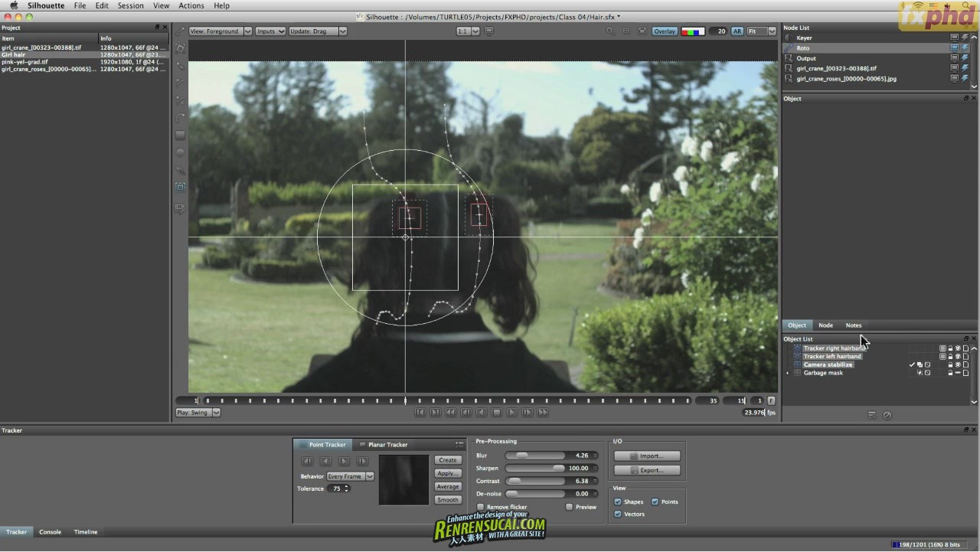Open the Apple menu
This screenshot has height=552, width=980.
14,5
